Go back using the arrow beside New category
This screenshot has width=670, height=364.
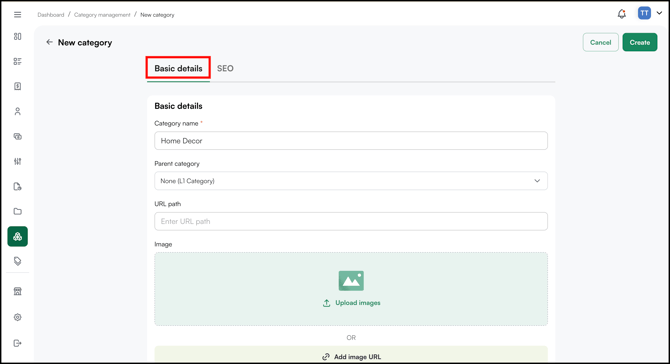(x=50, y=42)
